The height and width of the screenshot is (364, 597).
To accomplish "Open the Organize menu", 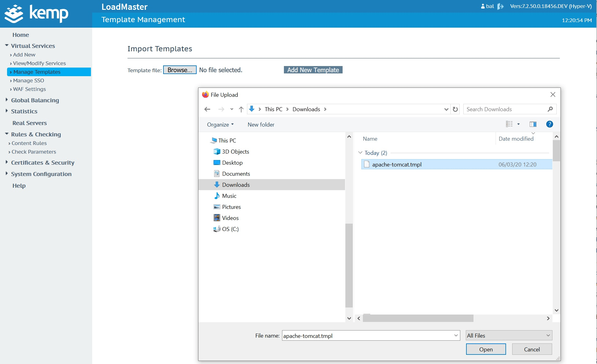I will [220, 124].
